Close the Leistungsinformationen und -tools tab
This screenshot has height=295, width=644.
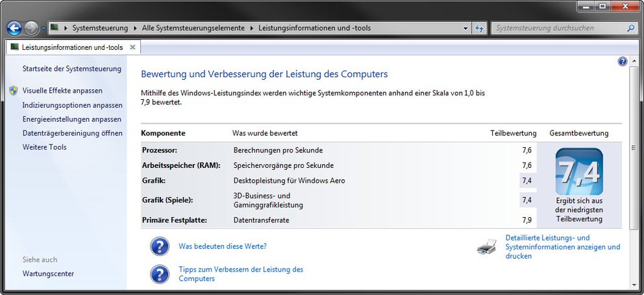coord(132,47)
